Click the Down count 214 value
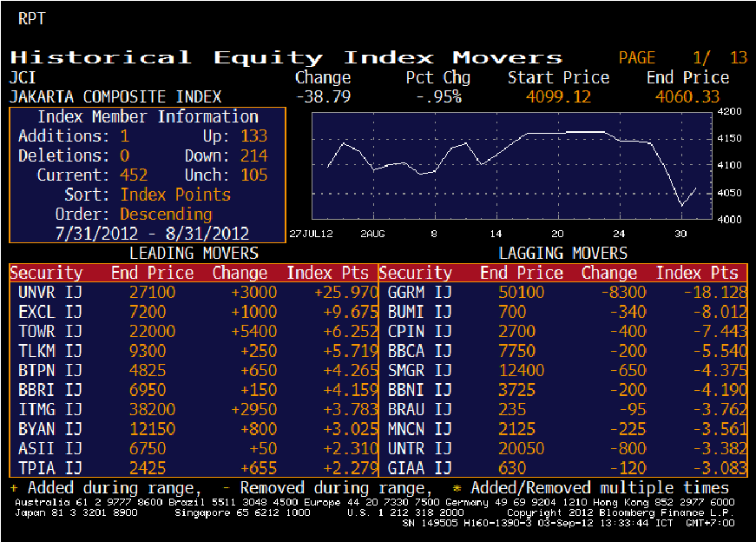Image resolution: width=756 pixels, height=542 pixels. click(254, 156)
